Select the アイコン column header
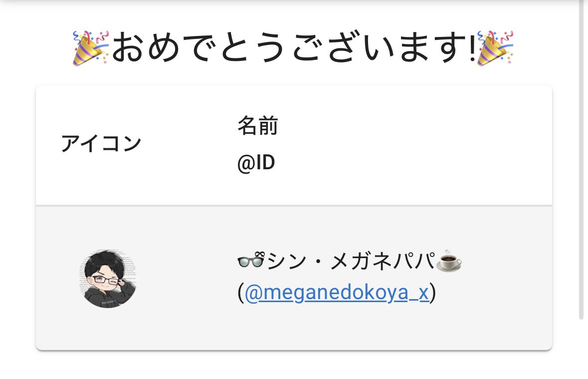Viewport: 588px width, 379px height. (x=101, y=144)
